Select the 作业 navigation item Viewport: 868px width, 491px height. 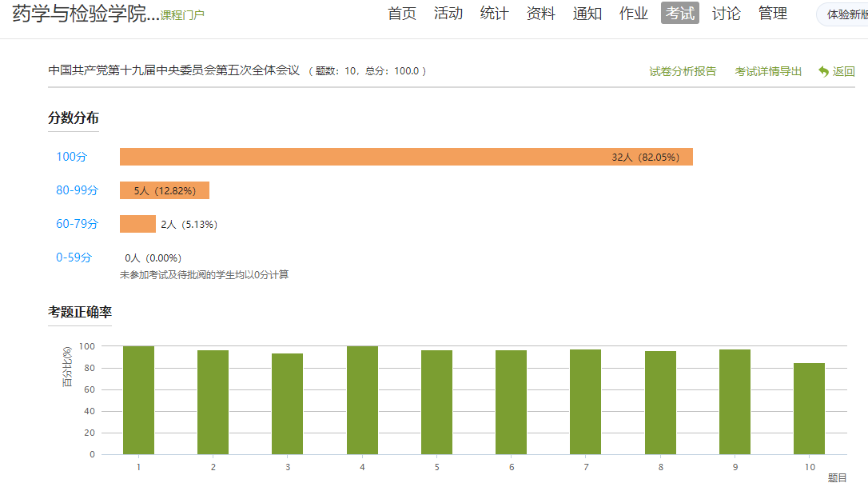(x=634, y=14)
